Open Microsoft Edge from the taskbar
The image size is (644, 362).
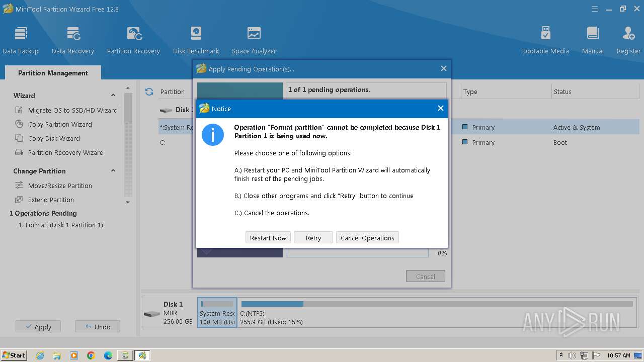[108, 355]
